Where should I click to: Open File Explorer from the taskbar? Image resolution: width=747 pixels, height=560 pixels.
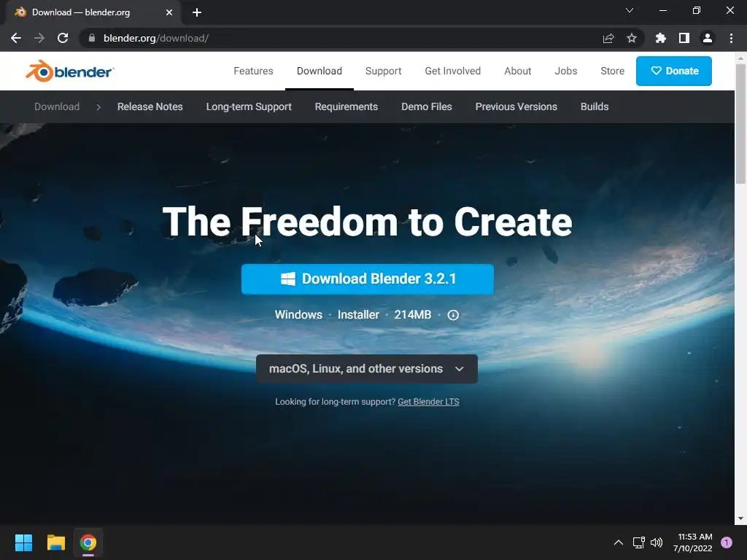55,542
